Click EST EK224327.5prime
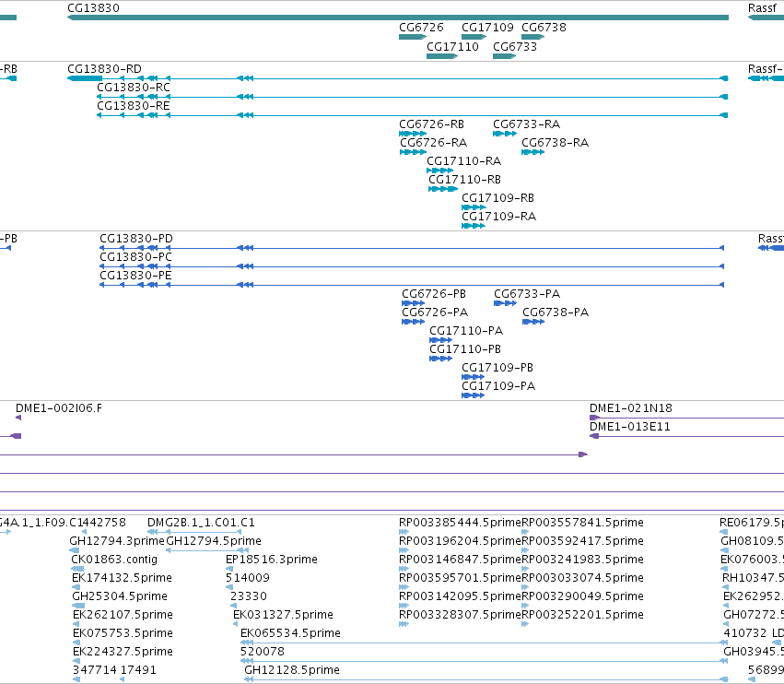The image size is (784, 684). [76, 662]
